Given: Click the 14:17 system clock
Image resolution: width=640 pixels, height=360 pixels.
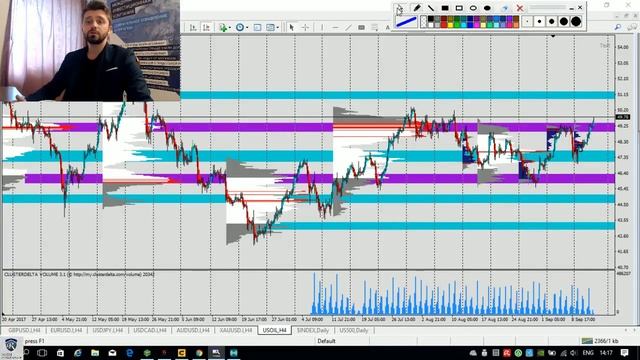Looking at the screenshot, I should click(x=606, y=353).
